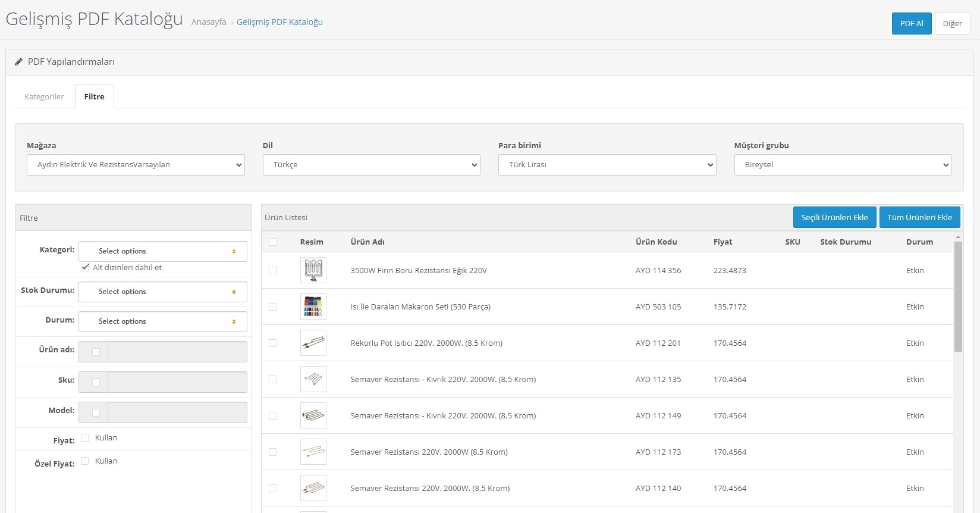Screen dimensions: 980x513
Task: Open thumbnail for product AYD 112 135
Action: [x=313, y=379]
